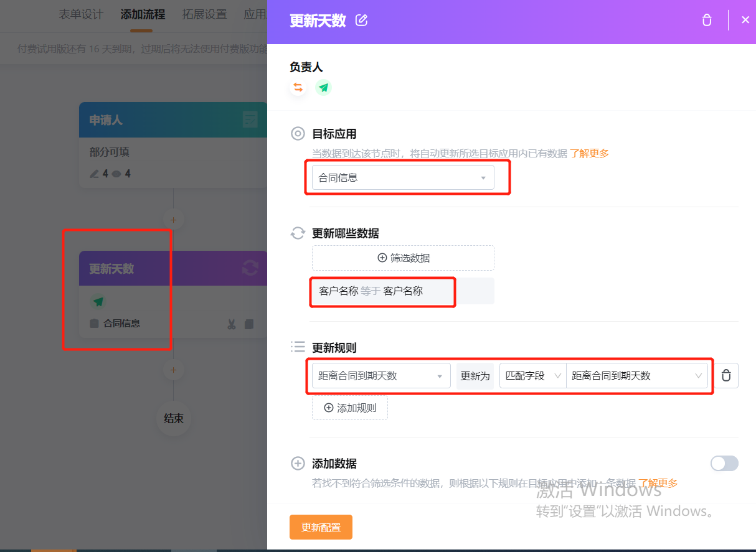Click the scissors cut icon on 更新天数 node

tap(231, 324)
